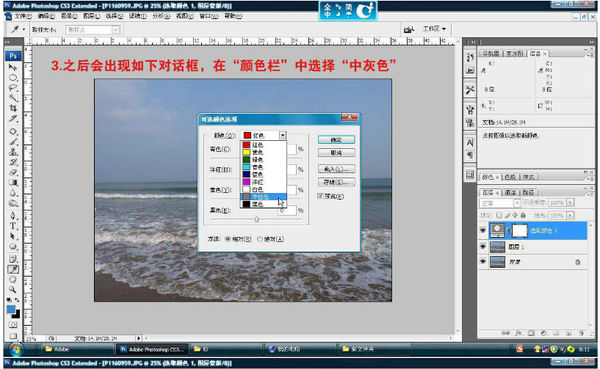Select the Blur tool

point(13,193)
